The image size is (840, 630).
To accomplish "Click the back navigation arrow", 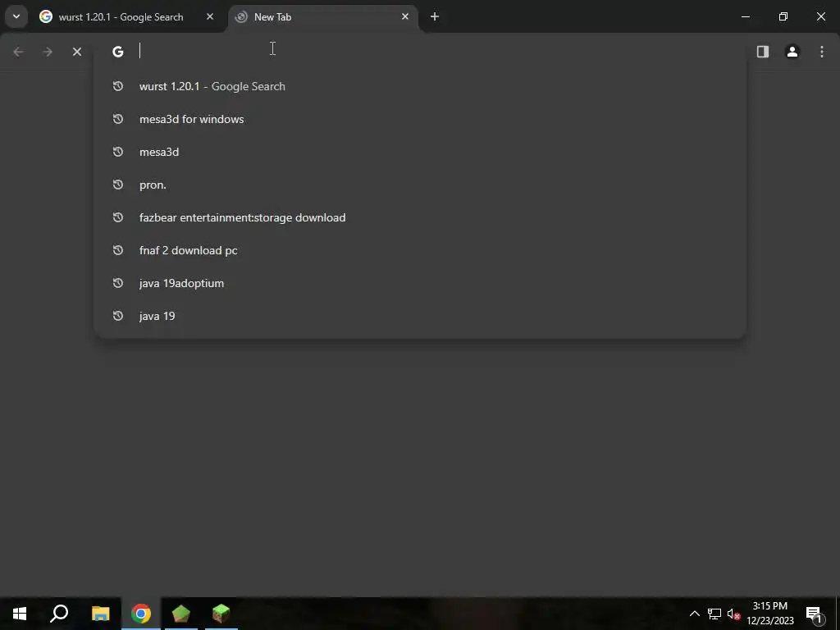I will tap(18, 52).
